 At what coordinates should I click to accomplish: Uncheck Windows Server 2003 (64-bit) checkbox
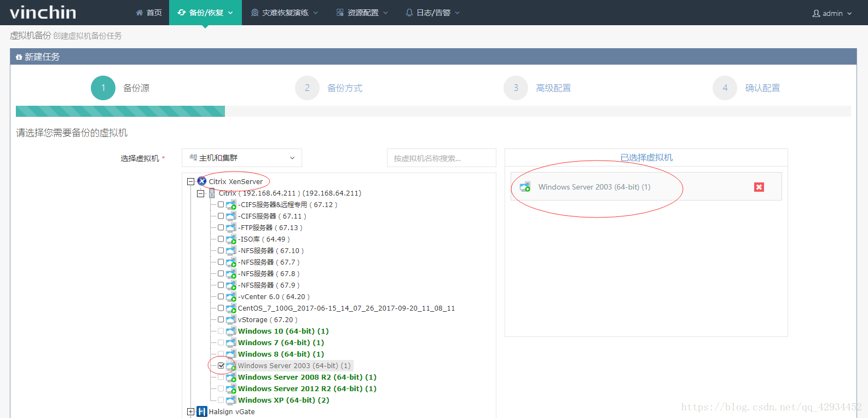coord(221,365)
